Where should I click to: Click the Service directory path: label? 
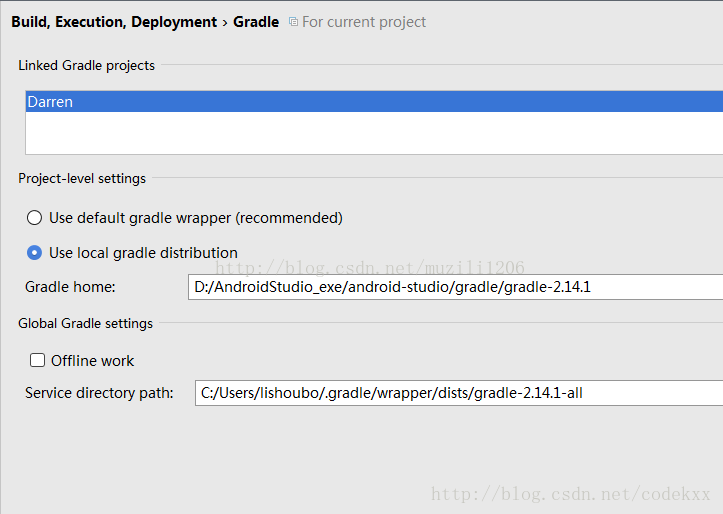click(99, 393)
